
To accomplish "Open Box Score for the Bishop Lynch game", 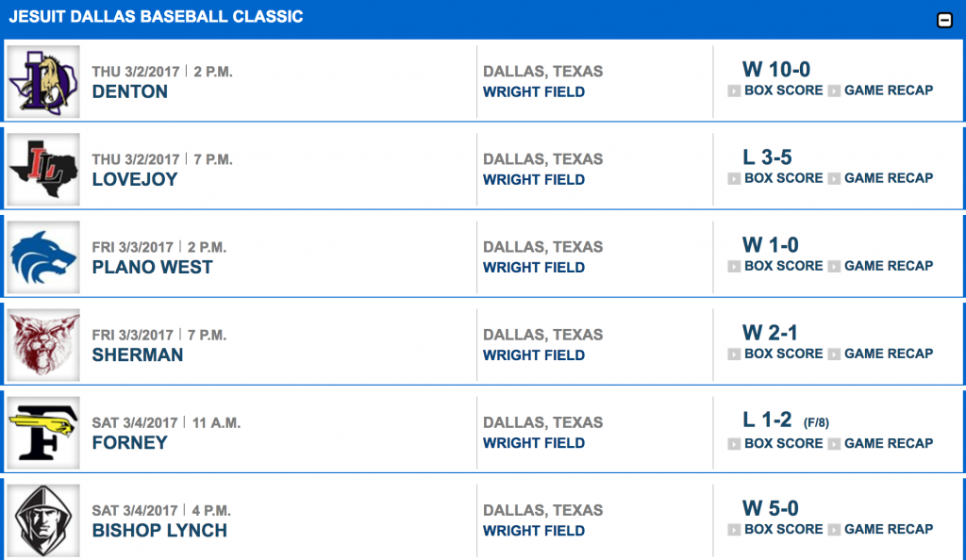I will (783, 529).
